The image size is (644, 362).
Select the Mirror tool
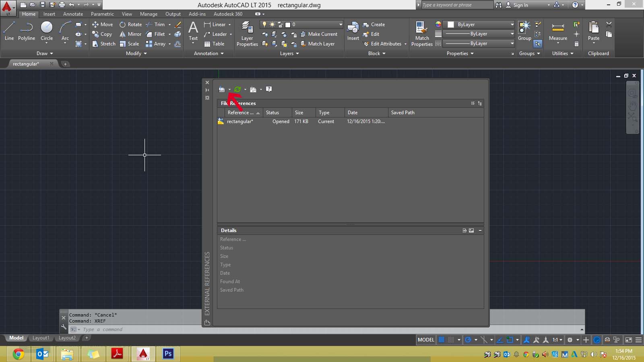tap(130, 34)
